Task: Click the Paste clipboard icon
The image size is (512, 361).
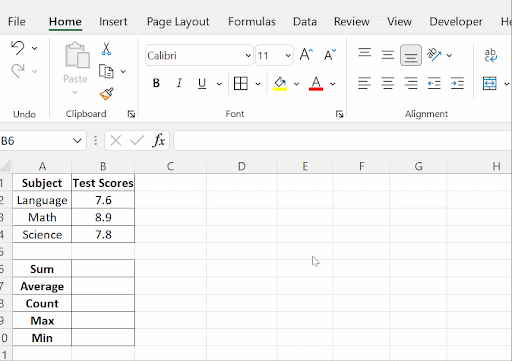Action: (x=77, y=56)
